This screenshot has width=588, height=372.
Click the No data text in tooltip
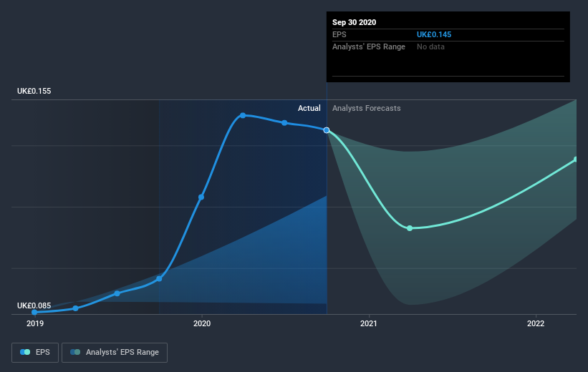[x=430, y=46]
